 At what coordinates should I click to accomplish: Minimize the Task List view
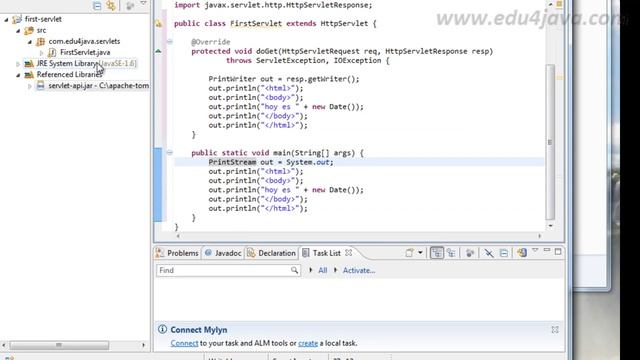tap(547, 250)
